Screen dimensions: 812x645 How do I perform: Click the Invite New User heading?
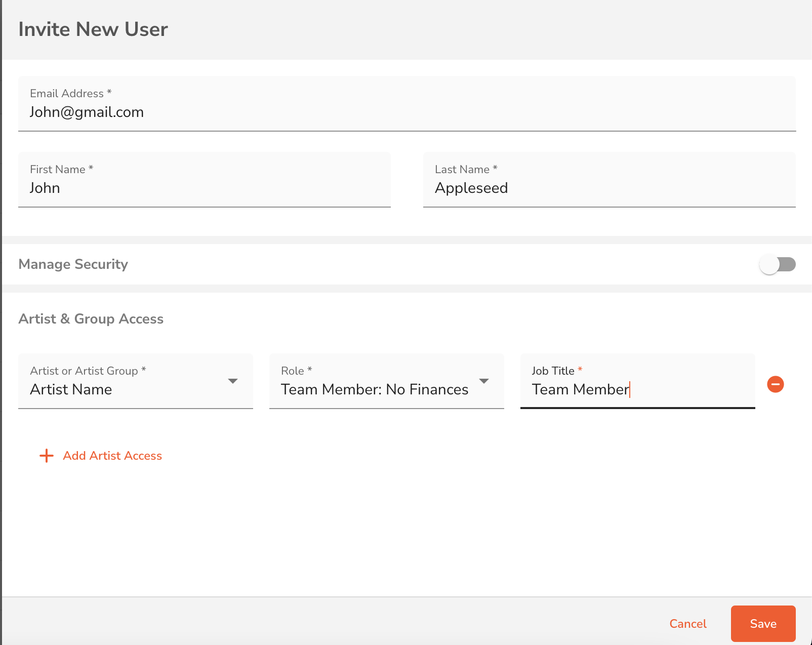click(93, 29)
